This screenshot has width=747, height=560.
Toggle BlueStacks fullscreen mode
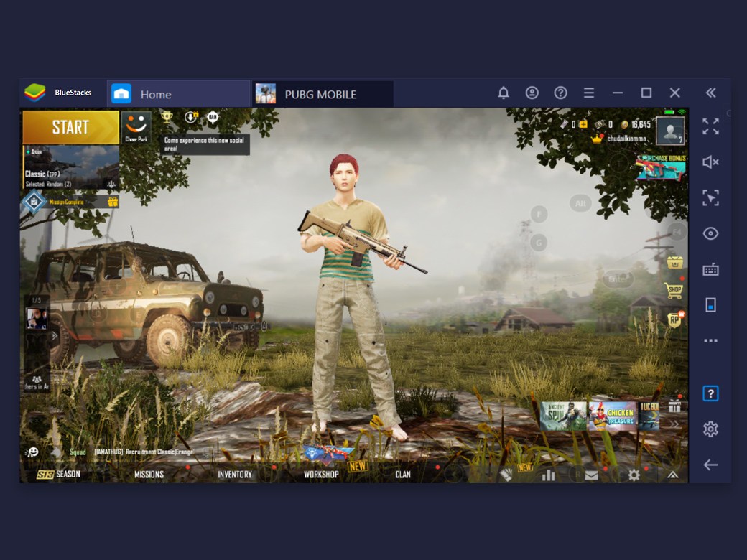click(x=710, y=126)
